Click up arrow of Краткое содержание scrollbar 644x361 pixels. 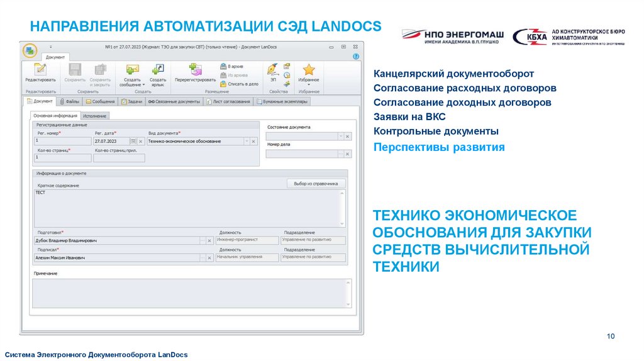coord(342,193)
